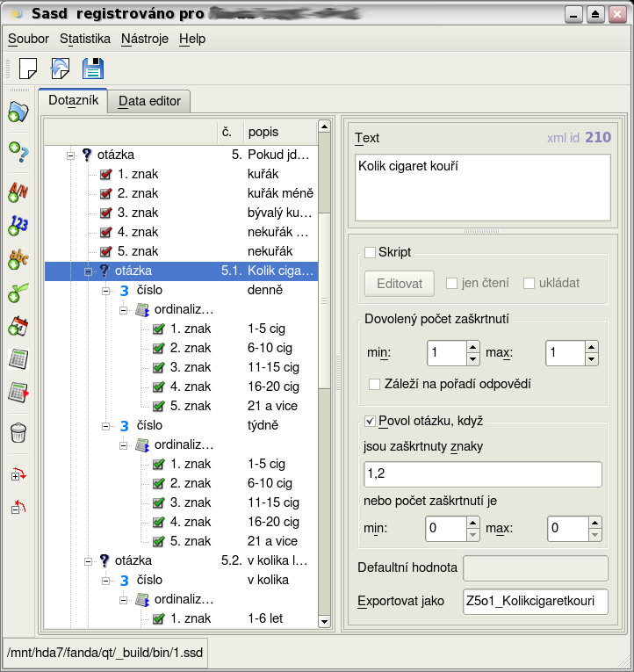Click the collapse all tree icon
This screenshot has width=634, height=672.
click(x=18, y=507)
